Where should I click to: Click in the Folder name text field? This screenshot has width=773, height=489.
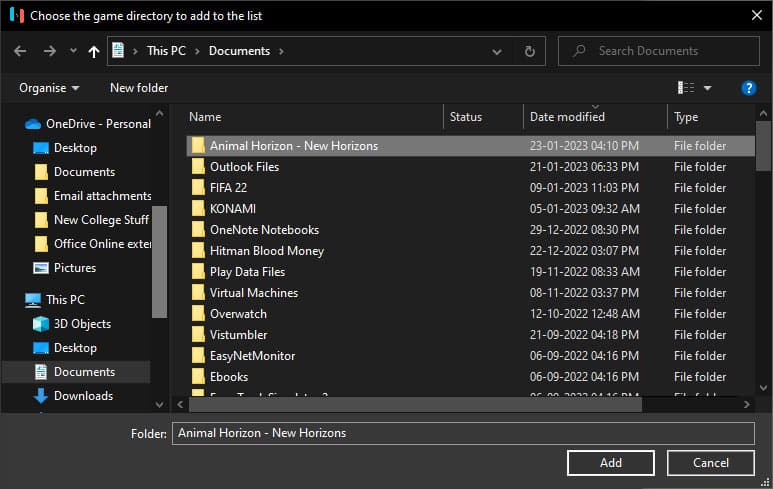463,433
